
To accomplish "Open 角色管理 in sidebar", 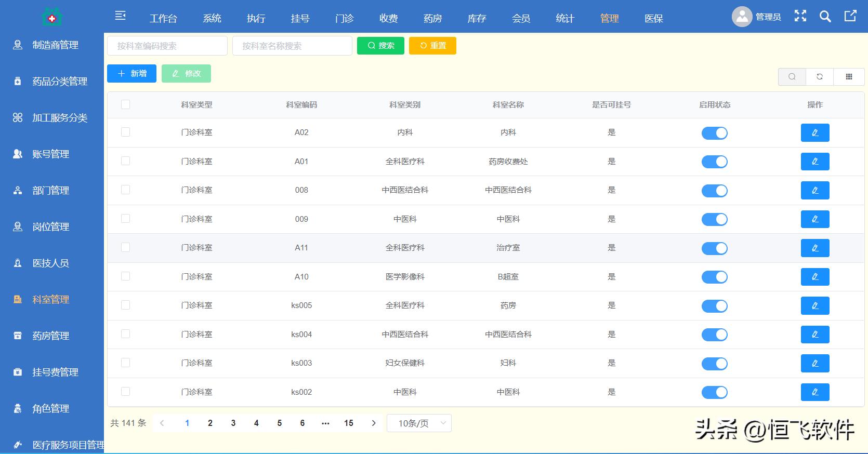I will point(52,409).
